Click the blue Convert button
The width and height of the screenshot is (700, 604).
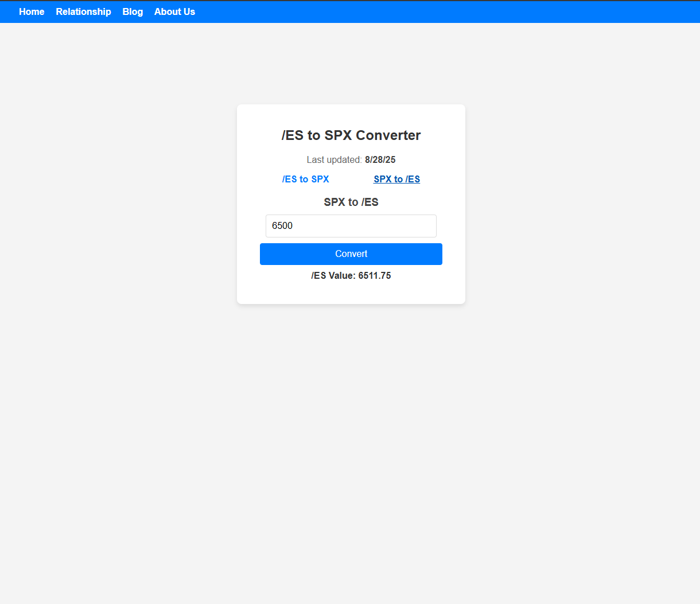coord(351,254)
